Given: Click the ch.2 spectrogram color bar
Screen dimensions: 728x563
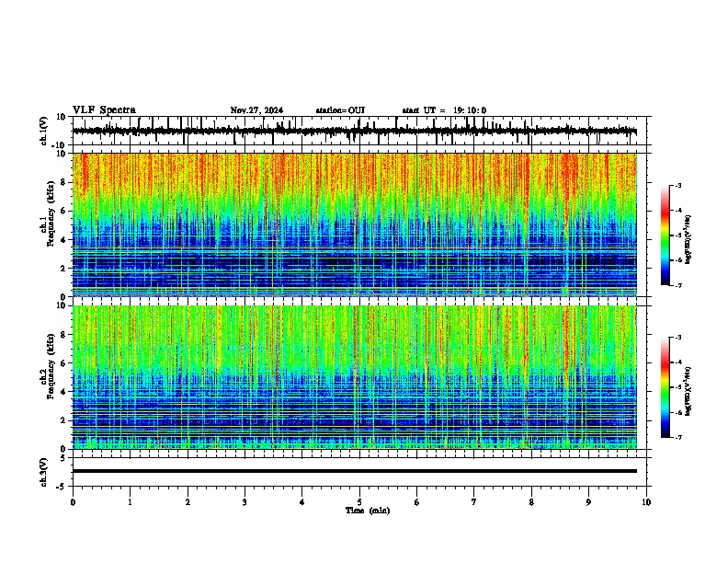Looking at the screenshot, I should (665, 387).
